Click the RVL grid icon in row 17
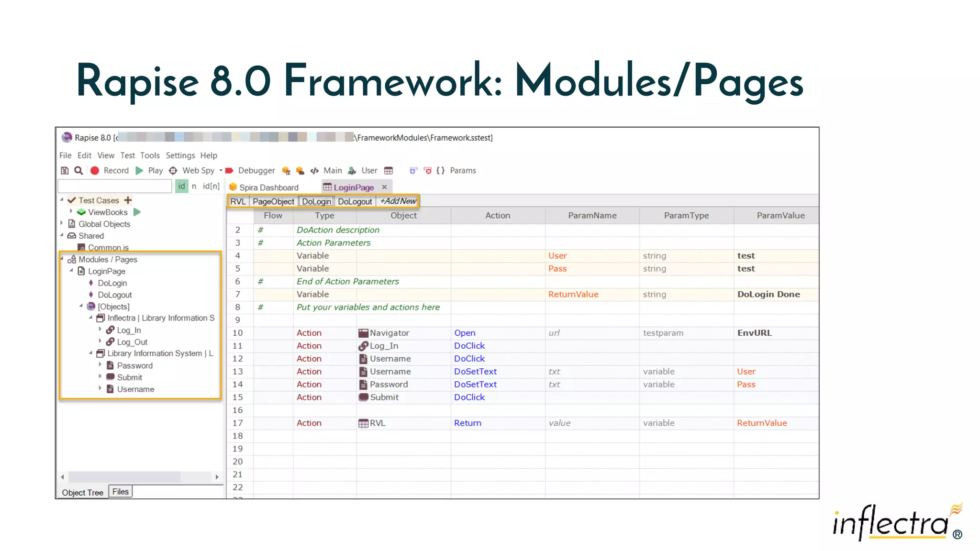Image resolution: width=980 pixels, height=551 pixels. click(x=363, y=423)
